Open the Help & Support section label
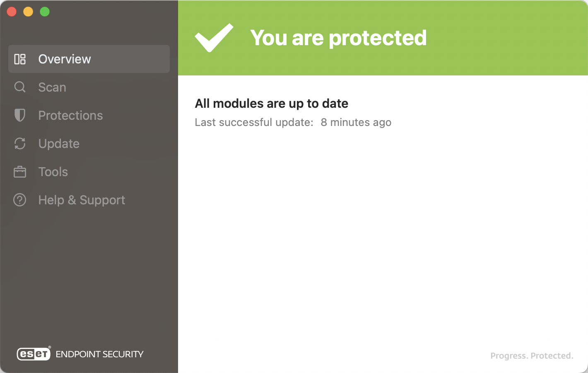This screenshot has width=588, height=373. pos(82,200)
